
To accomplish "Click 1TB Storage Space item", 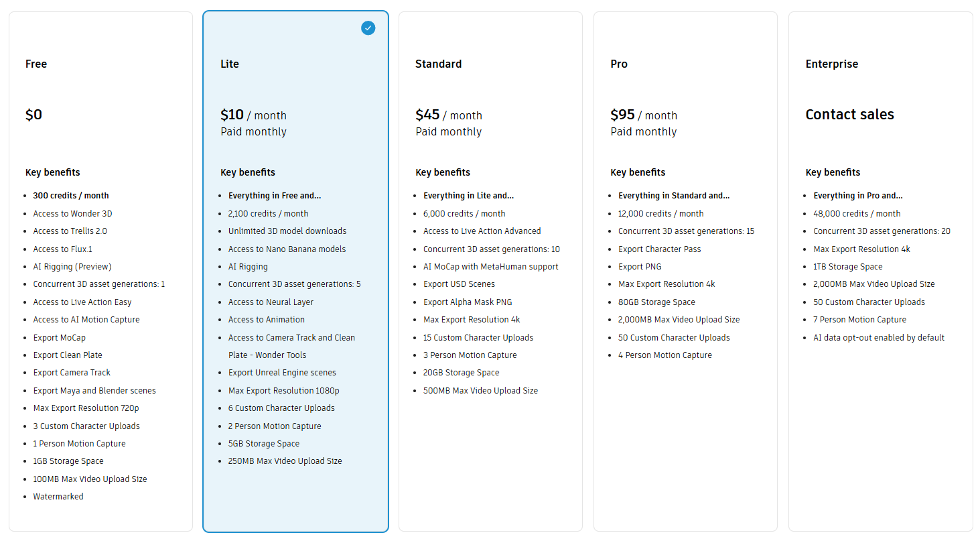I will tap(847, 267).
